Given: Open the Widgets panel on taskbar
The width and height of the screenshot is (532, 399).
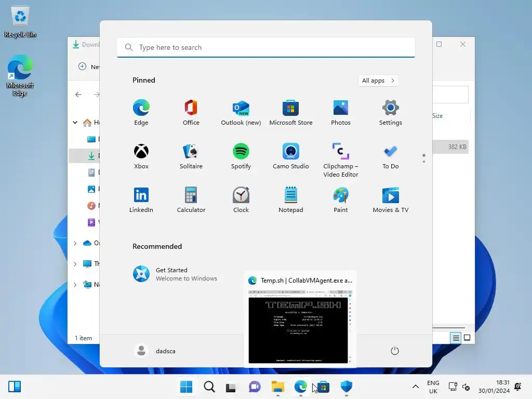Looking at the screenshot, I should pos(15,387).
